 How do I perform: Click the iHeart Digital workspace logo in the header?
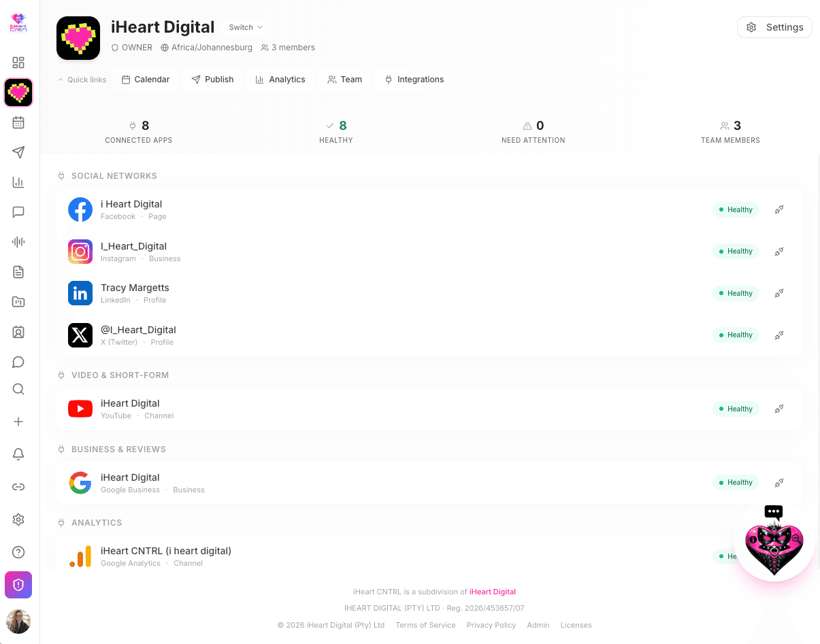78,37
